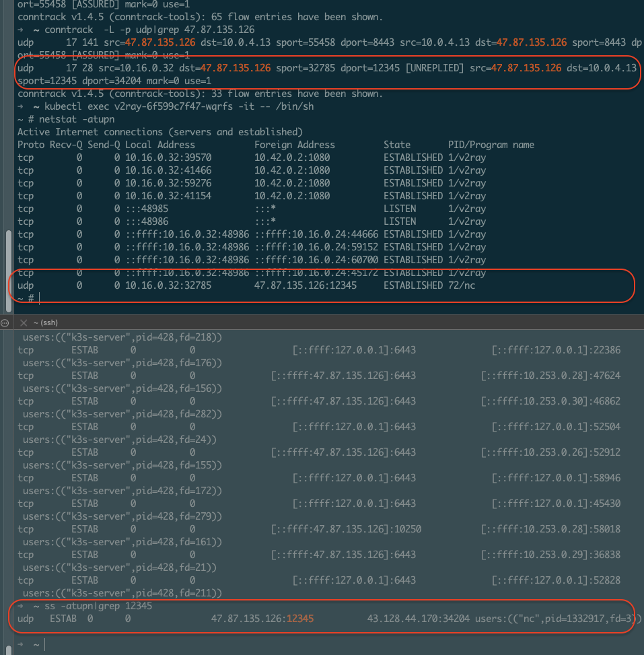Click the highlighted orange 12345 port
Viewport: 644px width, 655px height.
point(299,619)
